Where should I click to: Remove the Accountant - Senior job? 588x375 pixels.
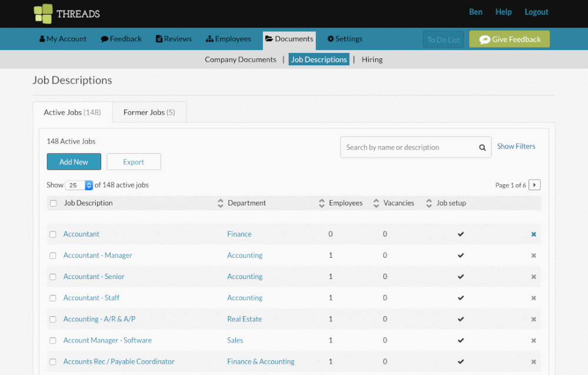tap(534, 277)
